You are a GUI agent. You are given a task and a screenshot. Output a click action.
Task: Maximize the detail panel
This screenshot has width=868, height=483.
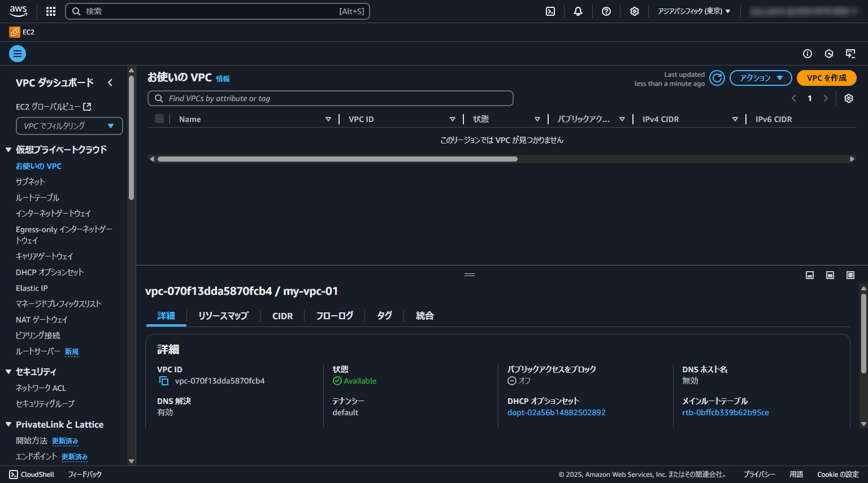850,275
